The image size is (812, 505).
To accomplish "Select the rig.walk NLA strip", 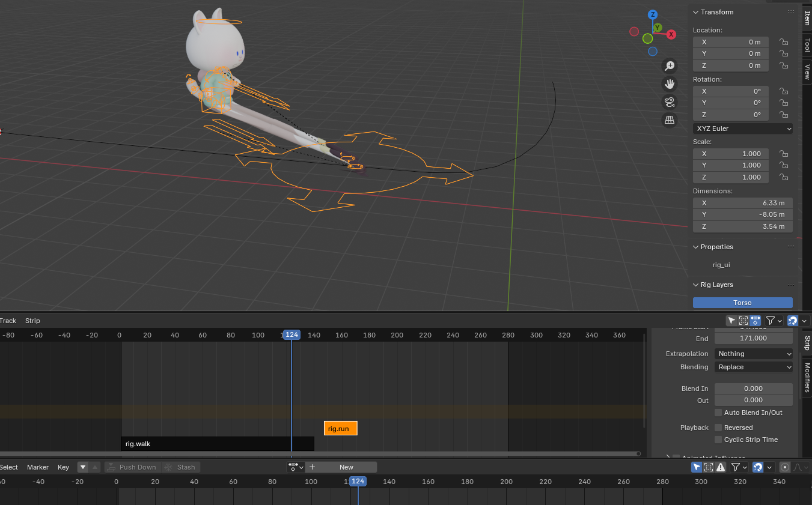I will (218, 444).
